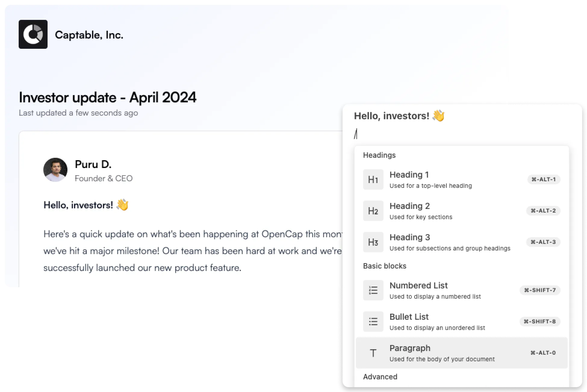Click the Paragraph T icon
Screen dimensions: 587x392
(x=373, y=353)
